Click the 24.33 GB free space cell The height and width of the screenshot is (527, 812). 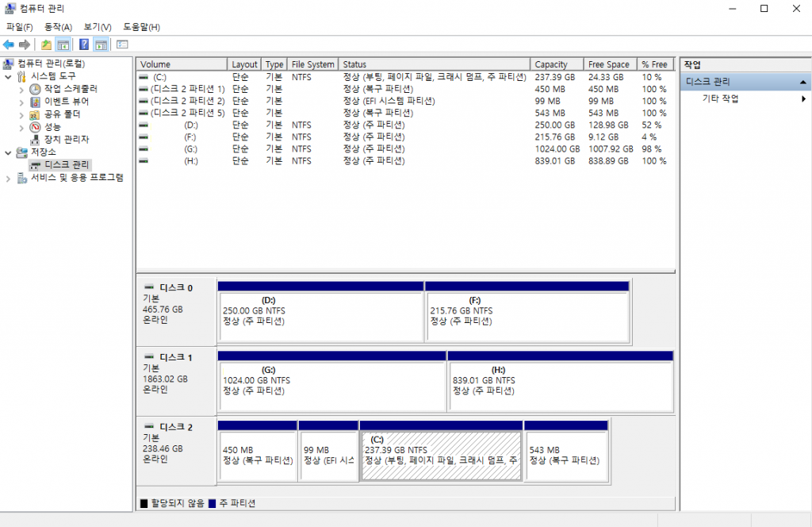click(605, 77)
